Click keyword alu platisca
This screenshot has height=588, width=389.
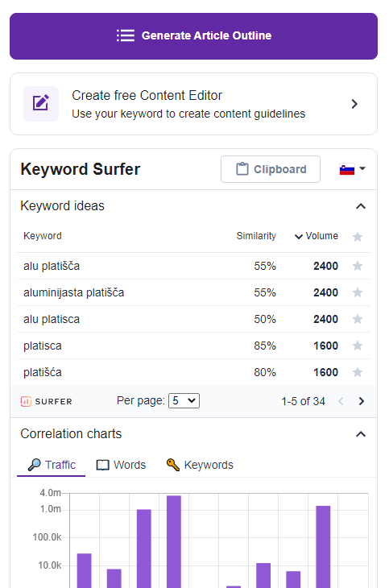click(52, 319)
